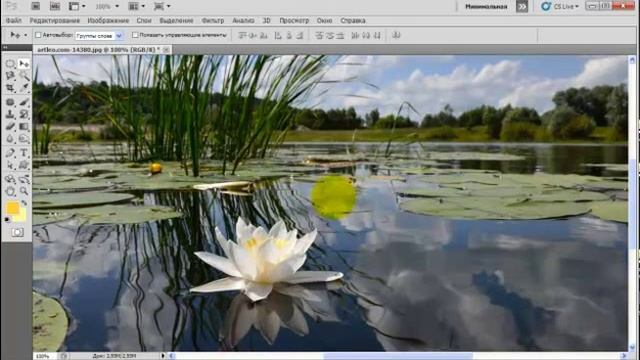This screenshot has height=360, width=640.
Task: Align top edges in options bar
Action: pos(242,36)
